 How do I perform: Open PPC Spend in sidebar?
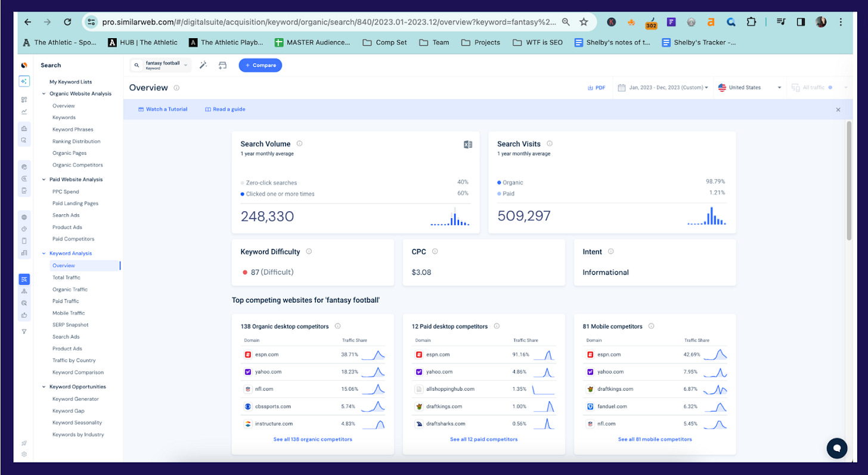click(66, 192)
